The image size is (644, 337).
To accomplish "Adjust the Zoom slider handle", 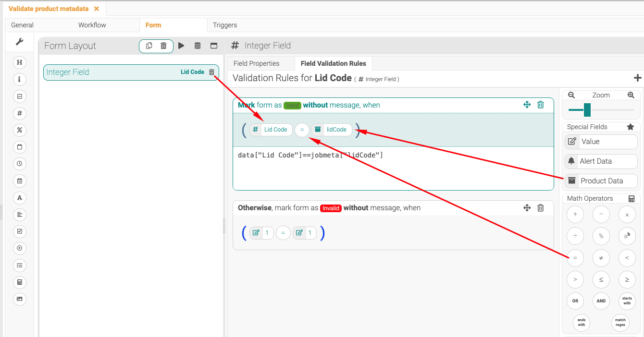I will 587,110.
